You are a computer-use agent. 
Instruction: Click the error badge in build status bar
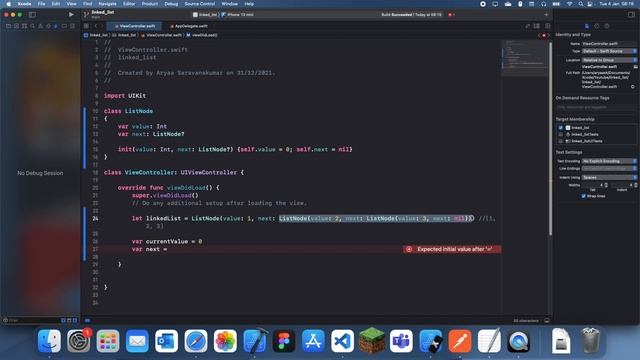(451, 15)
